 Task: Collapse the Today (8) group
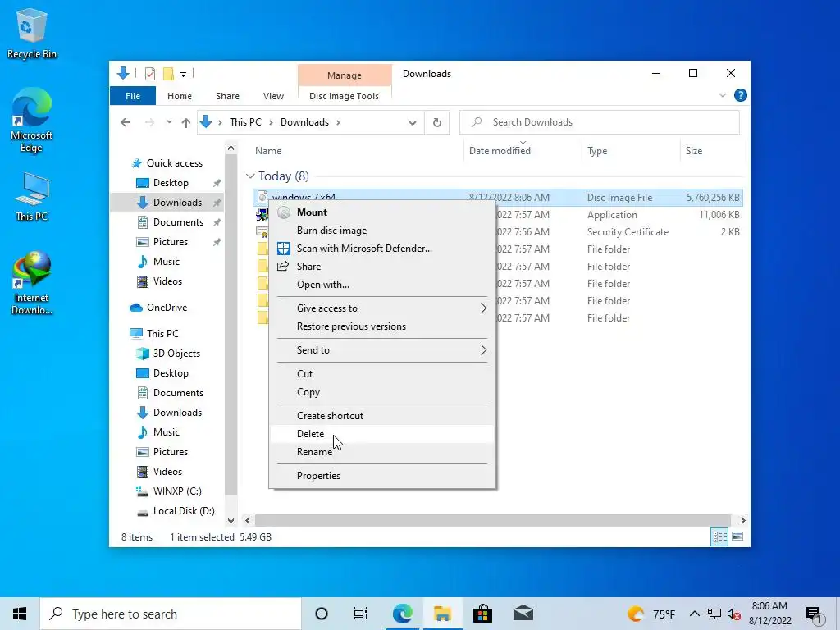pyautogui.click(x=250, y=176)
